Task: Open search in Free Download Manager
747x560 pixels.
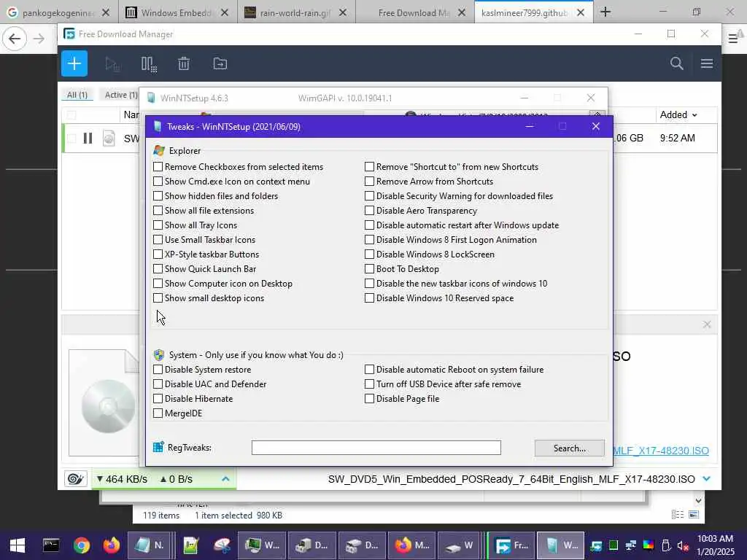Action: point(676,63)
